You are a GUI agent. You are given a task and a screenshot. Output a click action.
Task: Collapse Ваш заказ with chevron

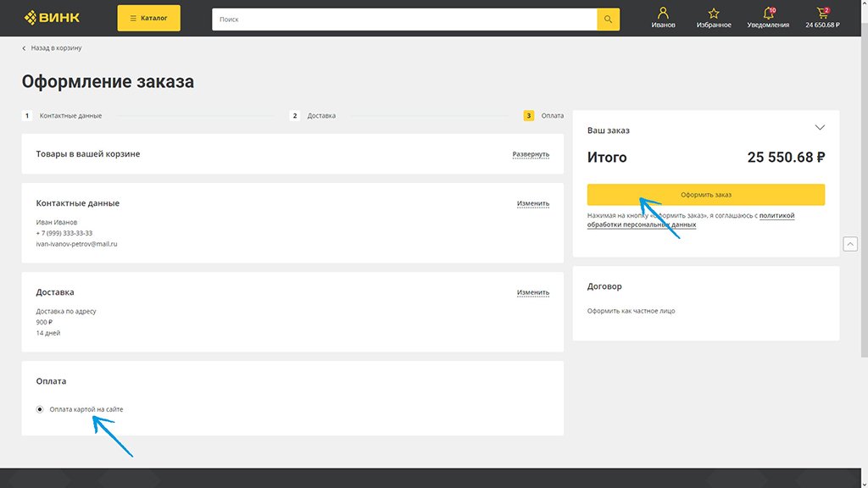click(x=820, y=128)
